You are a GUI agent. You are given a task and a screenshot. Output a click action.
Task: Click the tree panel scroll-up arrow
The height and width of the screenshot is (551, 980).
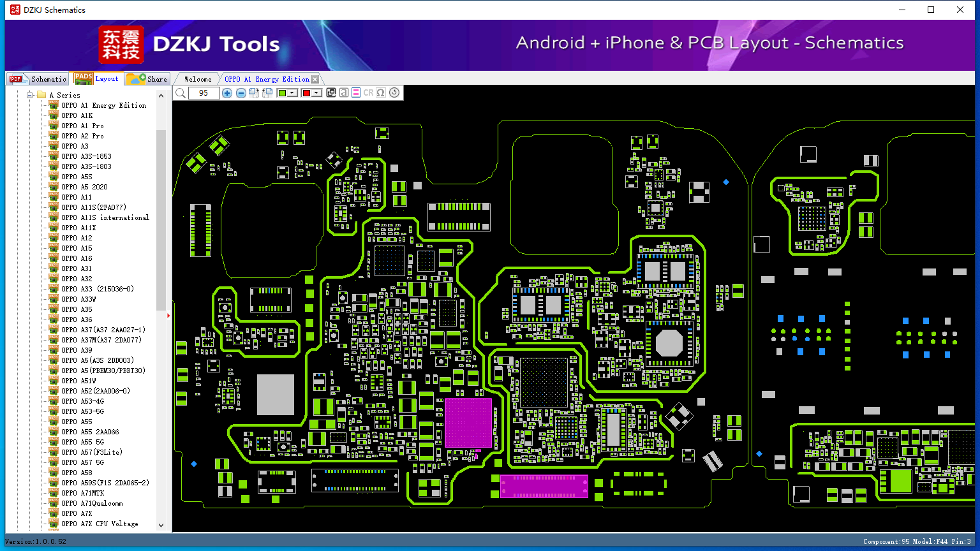tap(161, 96)
